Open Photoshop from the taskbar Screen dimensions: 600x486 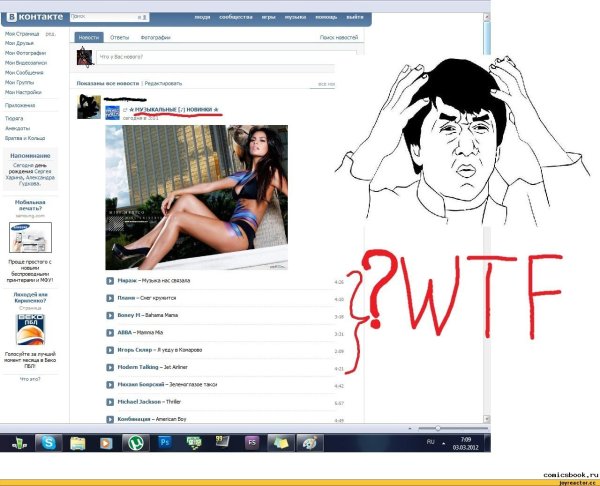click(164, 442)
